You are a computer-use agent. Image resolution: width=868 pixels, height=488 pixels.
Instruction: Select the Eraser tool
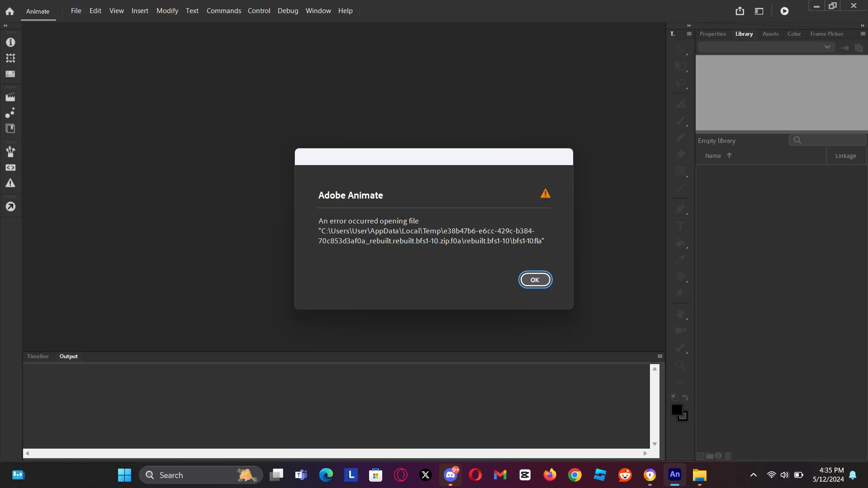680,155
